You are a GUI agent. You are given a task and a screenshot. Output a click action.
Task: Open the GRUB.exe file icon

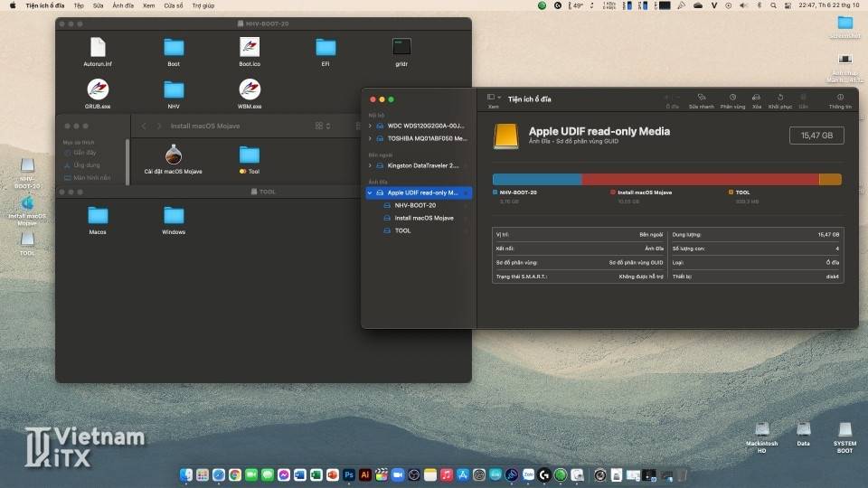pos(98,89)
